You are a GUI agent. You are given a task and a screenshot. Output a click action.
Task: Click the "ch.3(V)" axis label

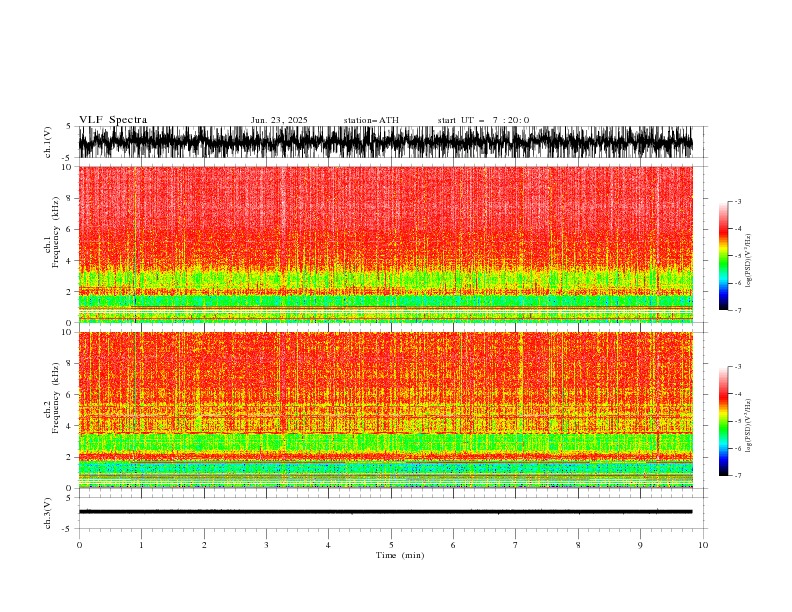(48, 513)
